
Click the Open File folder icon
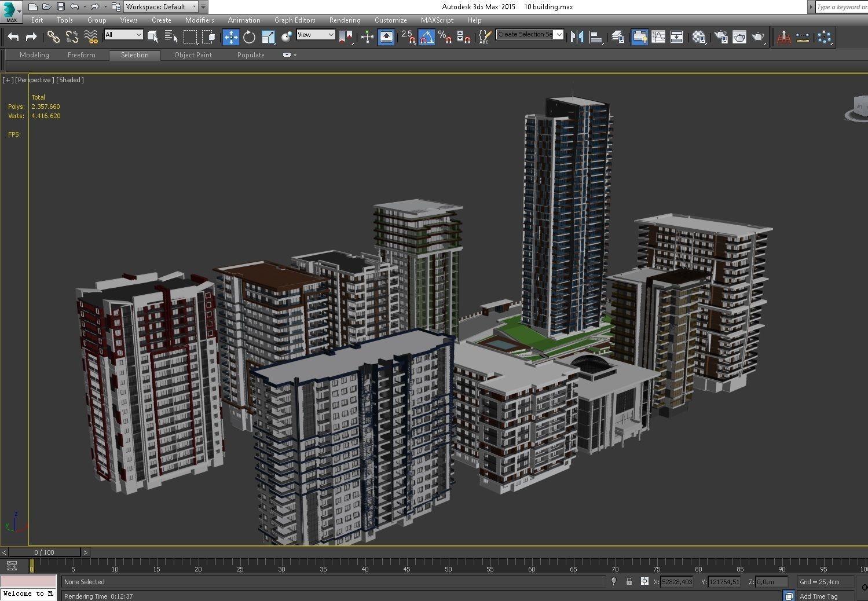pos(46,7)
